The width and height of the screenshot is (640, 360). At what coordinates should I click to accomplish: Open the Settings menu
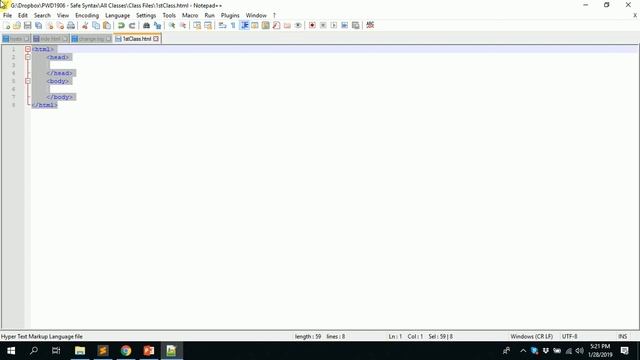(146, 16)
